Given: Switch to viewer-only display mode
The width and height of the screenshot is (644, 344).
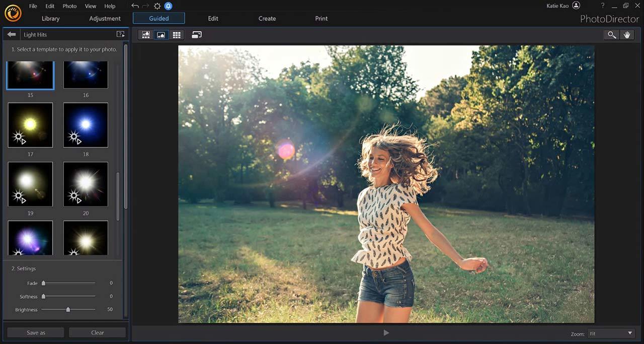Looking at the screenshot, I should [161, 35].
